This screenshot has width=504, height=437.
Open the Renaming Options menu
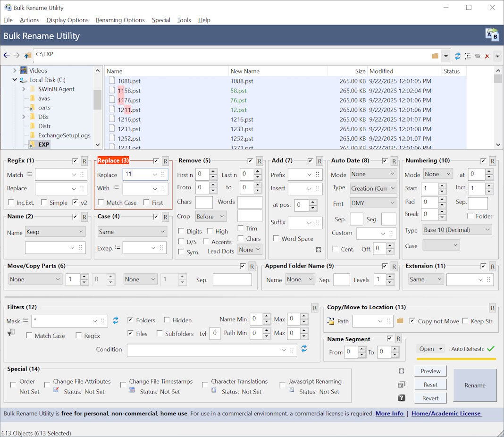[x=120, y=20]
